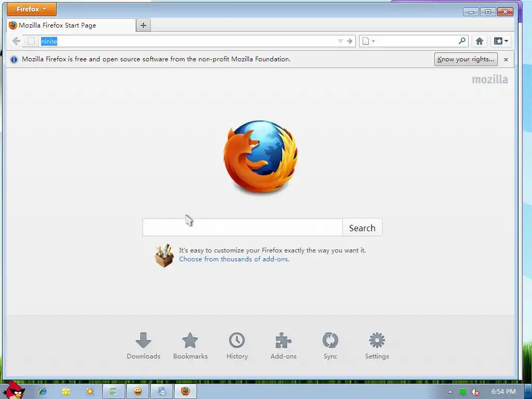Image resolution: width=532 pixels, height=399 pixels.
Task: Open Sync from the start page
Action: [330, 346]
